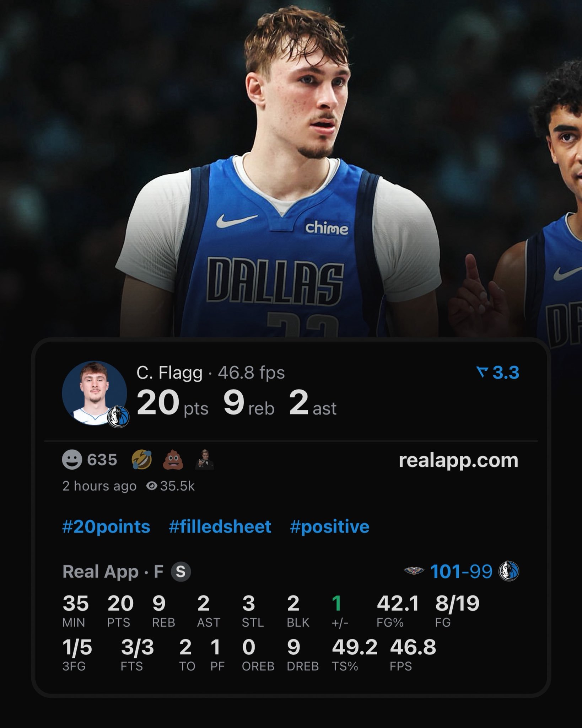
Task: Open the #positive hashtag
Action: [x=330, y=527]
